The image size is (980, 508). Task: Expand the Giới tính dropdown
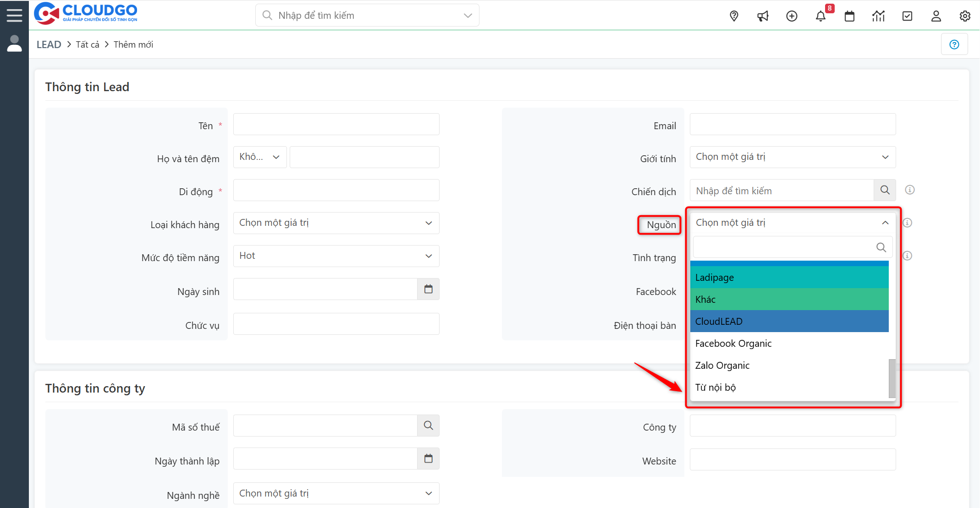[x=793, y=157]
